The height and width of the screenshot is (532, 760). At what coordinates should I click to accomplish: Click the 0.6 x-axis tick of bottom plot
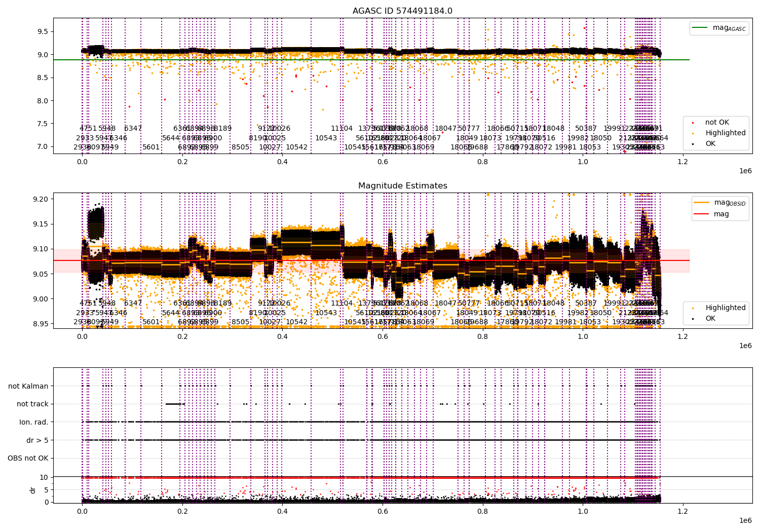383,512
